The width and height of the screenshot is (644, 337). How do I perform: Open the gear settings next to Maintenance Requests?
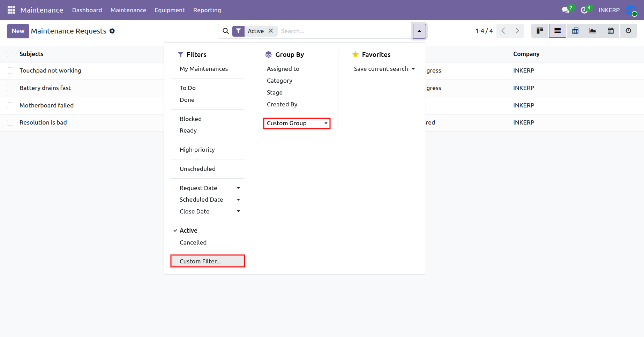[x=112, y=31]
